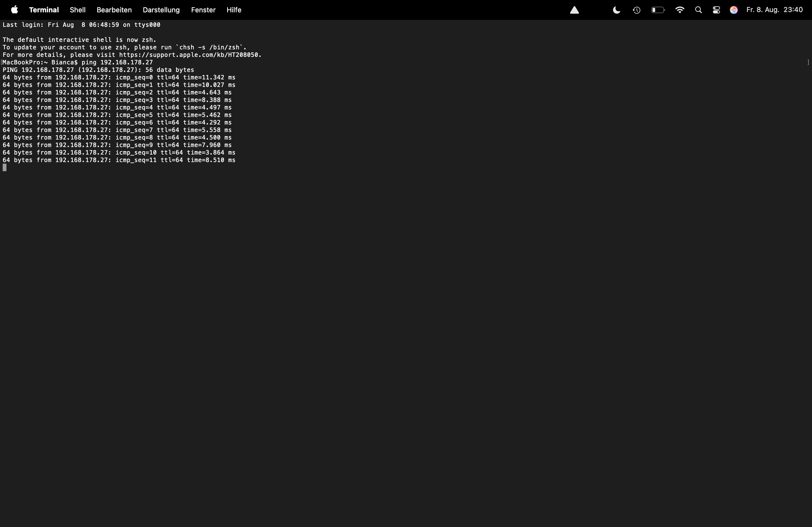Open the Apple menu
812x527 pixels.
[x=14, y=10]
